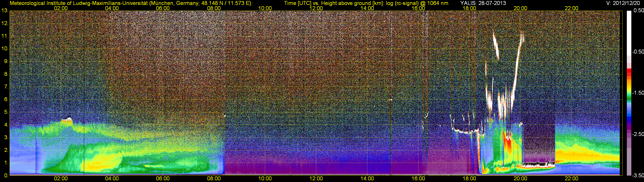Click the white top portion of the colorbar
Image resolution: width=644 pixels, height=182 pixels.
pos(629,30)
